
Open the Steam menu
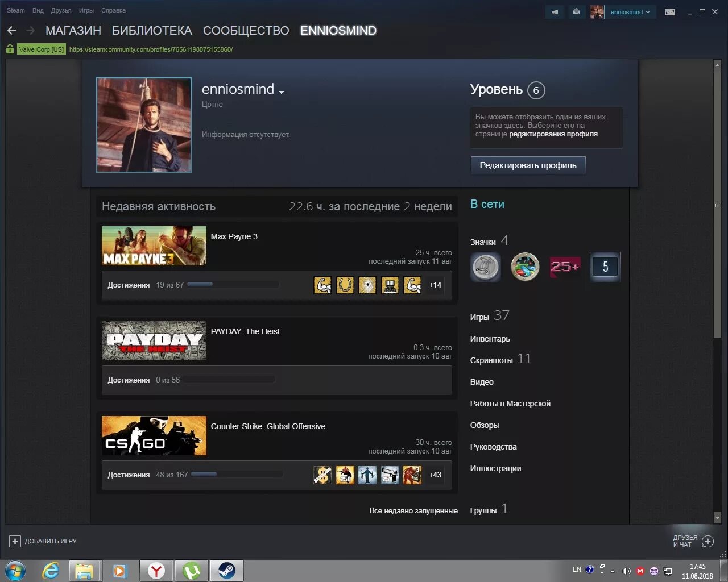pyautogui.click(x=16, y=10)
